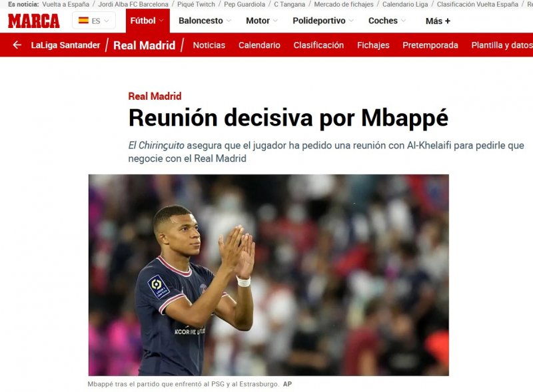Image resolution: width=533 pixels, height=392 pixels.
Task: Switch to the Clasificación tab
Action: [x=318, y=45]
